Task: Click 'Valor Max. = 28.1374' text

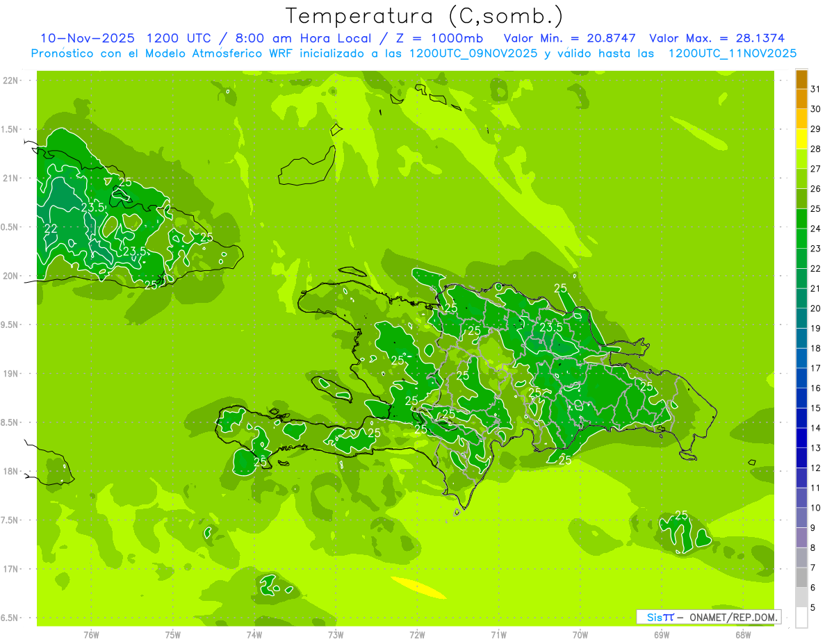Action: coord(717,38)
